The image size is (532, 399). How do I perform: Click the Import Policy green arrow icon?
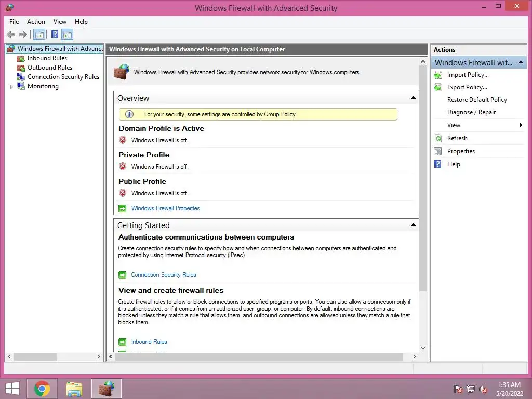tap(438, 75)
